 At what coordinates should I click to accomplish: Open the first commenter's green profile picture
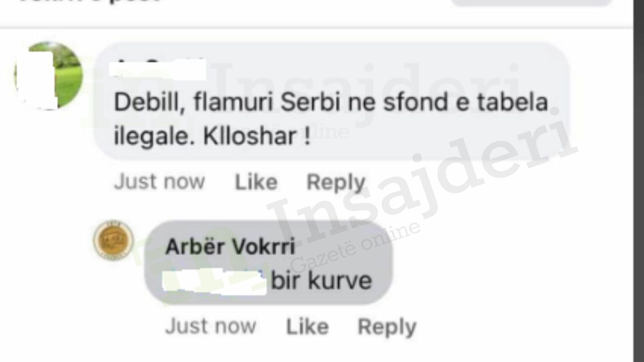tap(49, 75)
